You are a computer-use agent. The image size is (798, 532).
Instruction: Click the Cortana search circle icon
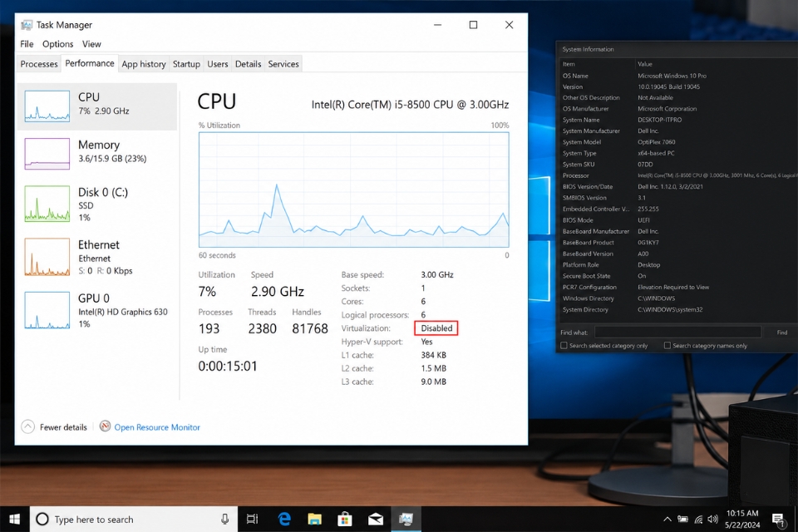(42, 519)
